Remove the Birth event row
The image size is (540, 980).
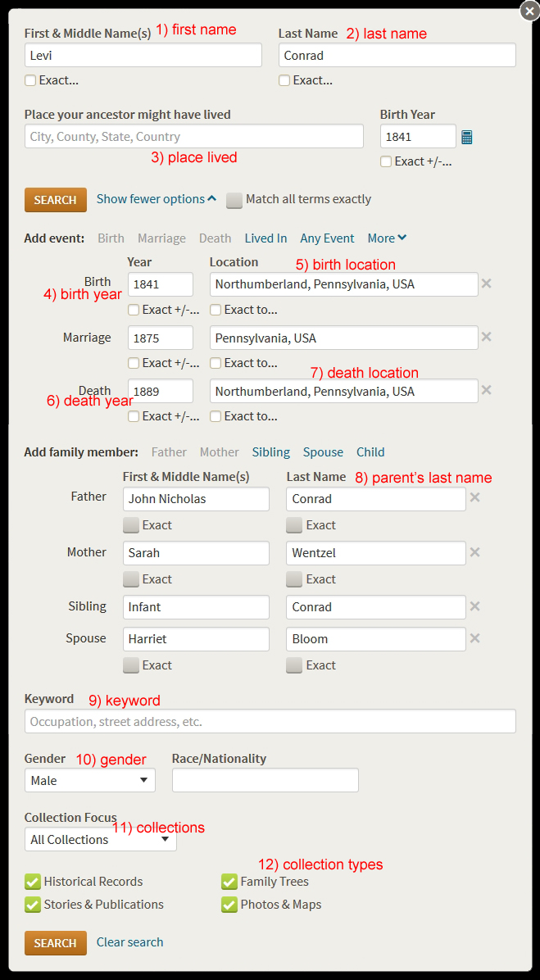pyautogui.click(x=486, y=284)
